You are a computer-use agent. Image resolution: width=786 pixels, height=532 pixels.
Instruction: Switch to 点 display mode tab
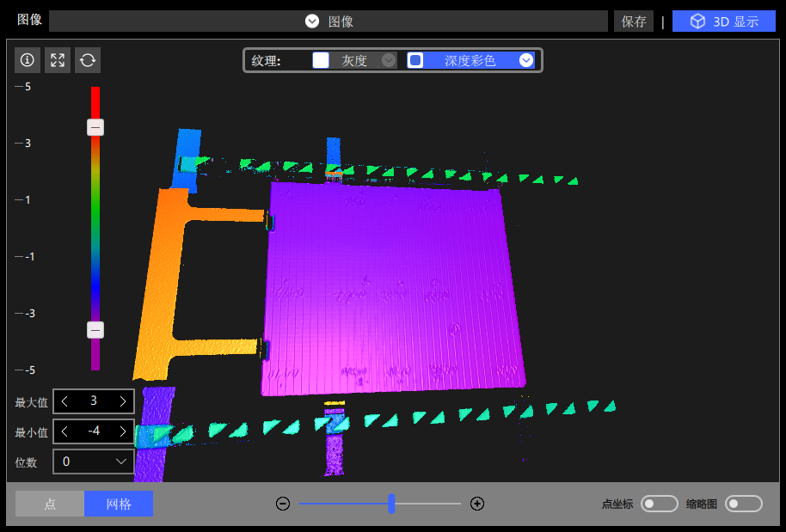pyautogui.click(x=50, y=504)
